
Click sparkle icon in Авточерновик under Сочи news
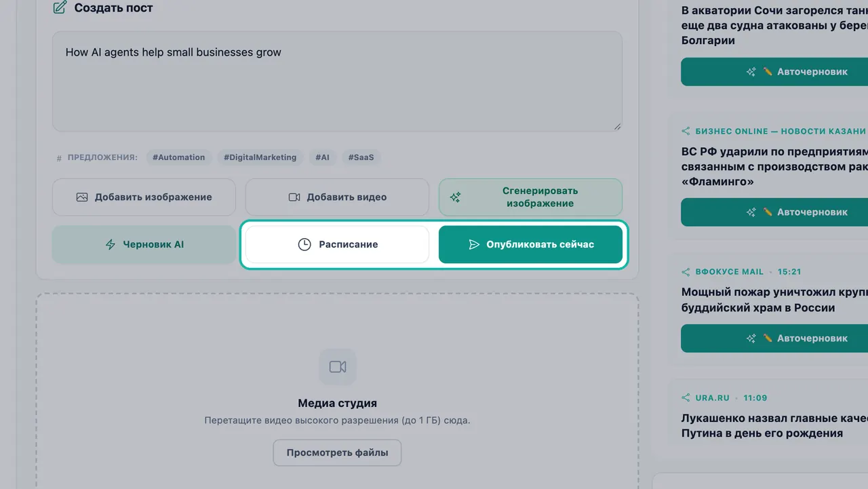pos(751,72)
